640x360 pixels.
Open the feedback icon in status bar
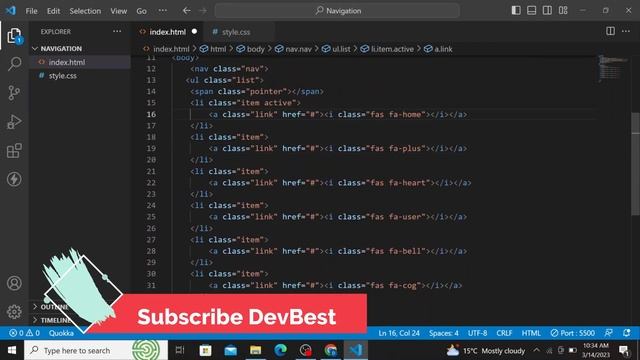[609, 333]
